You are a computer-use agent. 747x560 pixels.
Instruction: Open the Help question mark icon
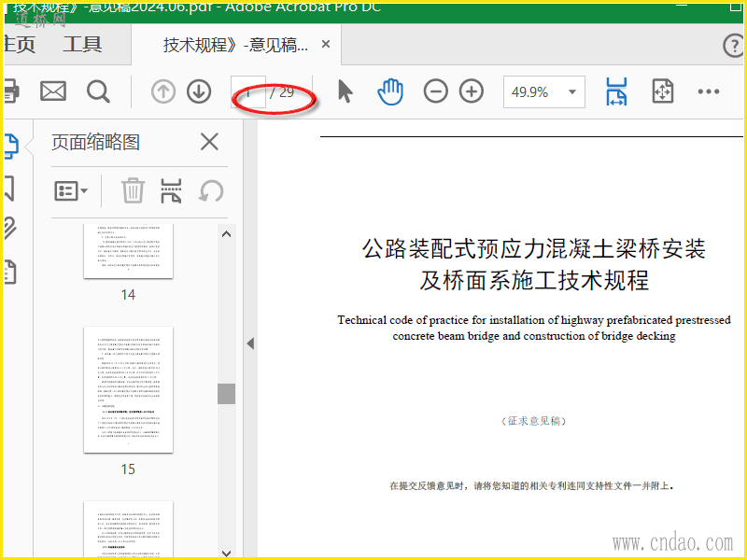click(x=734, y=46)
